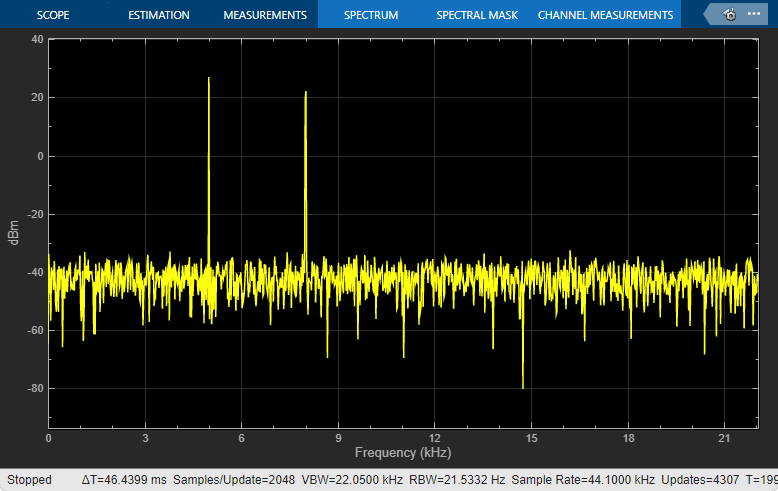
Task: Go to the SPECTRUM tab
Action: point(371,15)
